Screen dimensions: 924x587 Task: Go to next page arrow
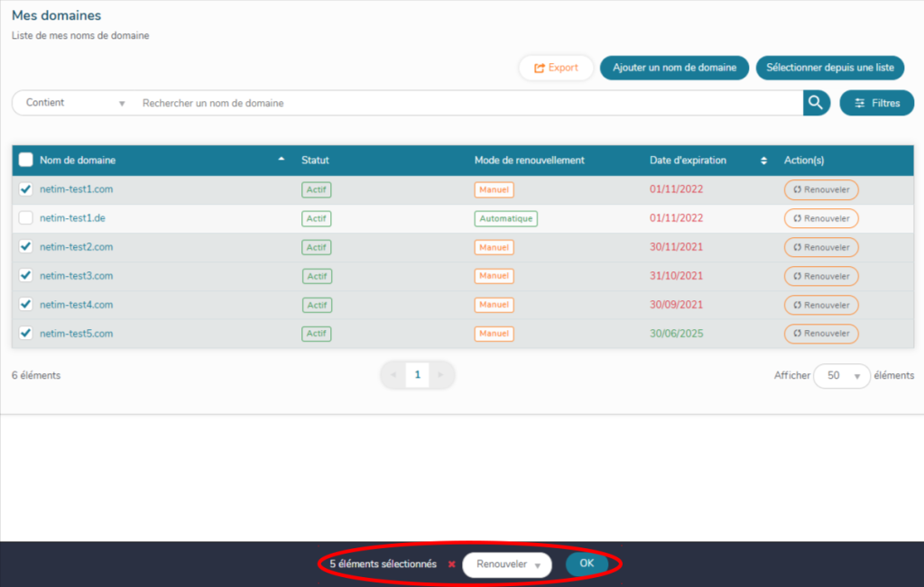[x=440, y=374]
